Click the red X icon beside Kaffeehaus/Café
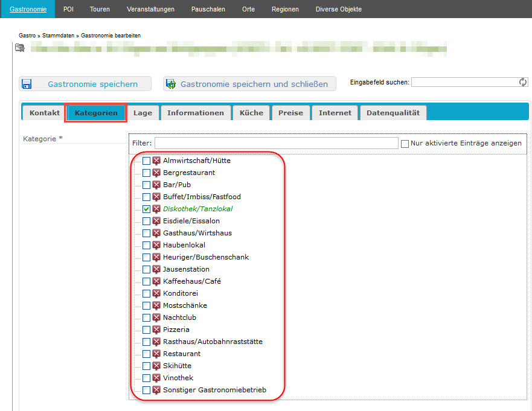The width and height of the screenshot is (532, 411). pyautogui.click(x=156, y=281)
